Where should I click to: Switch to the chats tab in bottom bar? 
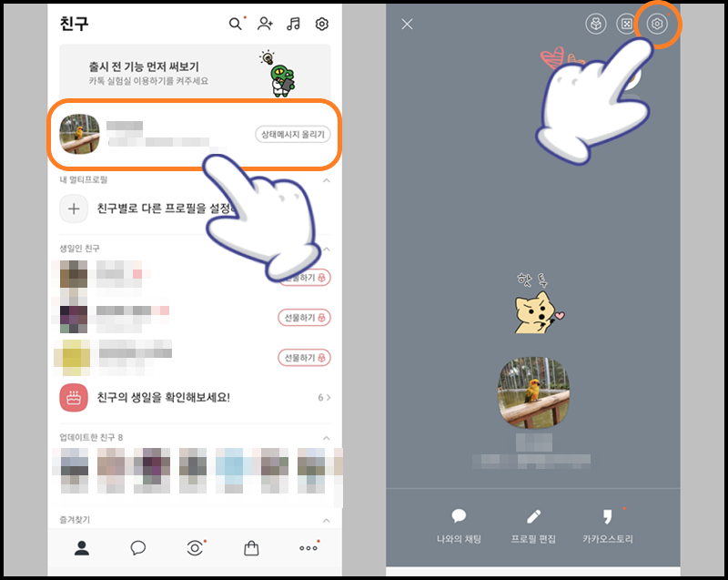click(138, 548)
